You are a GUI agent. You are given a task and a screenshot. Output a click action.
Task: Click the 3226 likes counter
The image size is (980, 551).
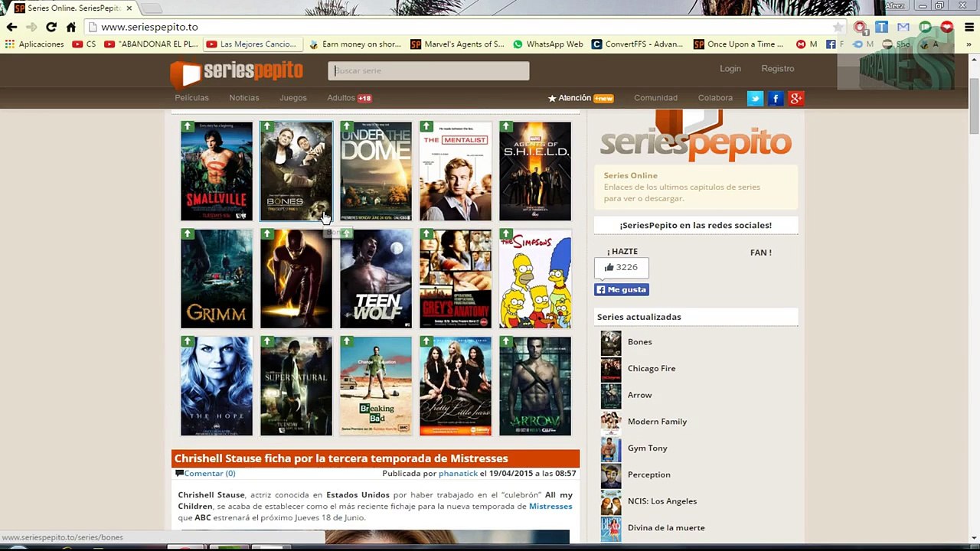point(621,267)
